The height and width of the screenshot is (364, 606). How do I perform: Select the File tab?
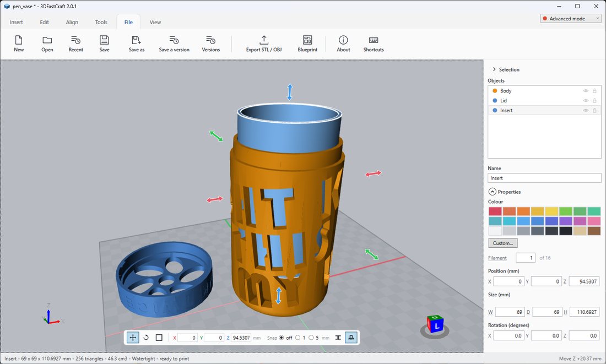[x=128, y=22]
